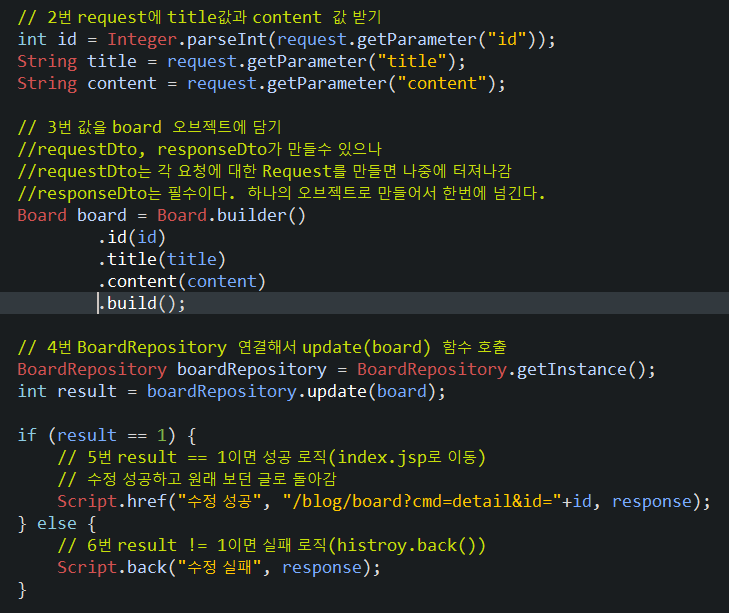729x613 pixels.
Task: Click 'getInstance()' method call
Action: [x=581, y=369]
